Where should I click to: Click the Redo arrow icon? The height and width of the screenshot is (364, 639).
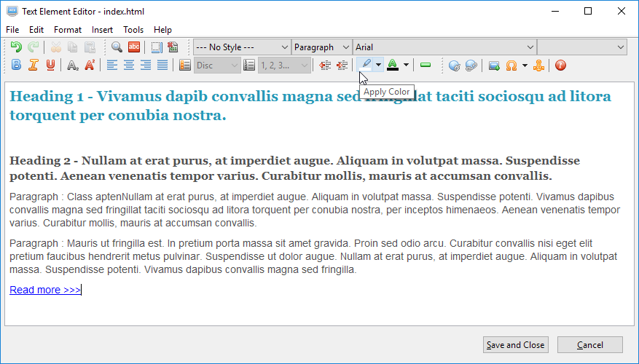click(33, 47)
